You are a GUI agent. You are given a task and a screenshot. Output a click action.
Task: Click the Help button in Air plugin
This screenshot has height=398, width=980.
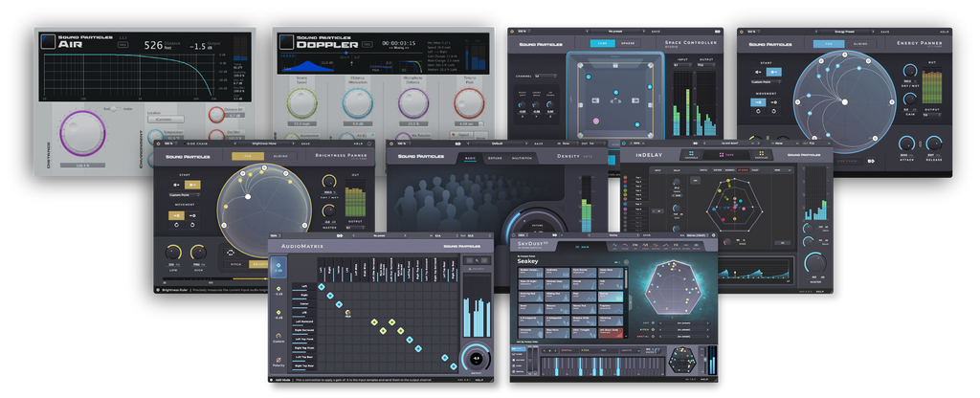point(123,44)
